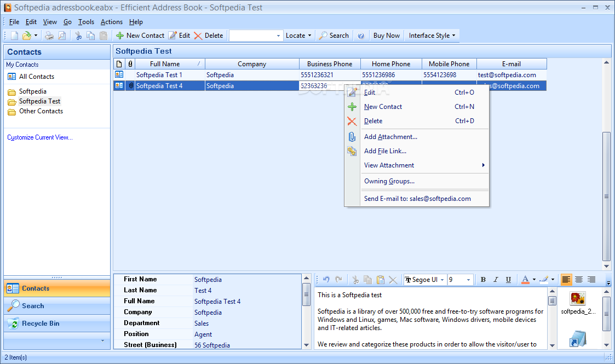Screen dimensions: 615x364
Task: Click the Print Preview toolbar icon
Action: tap(62, 36)
